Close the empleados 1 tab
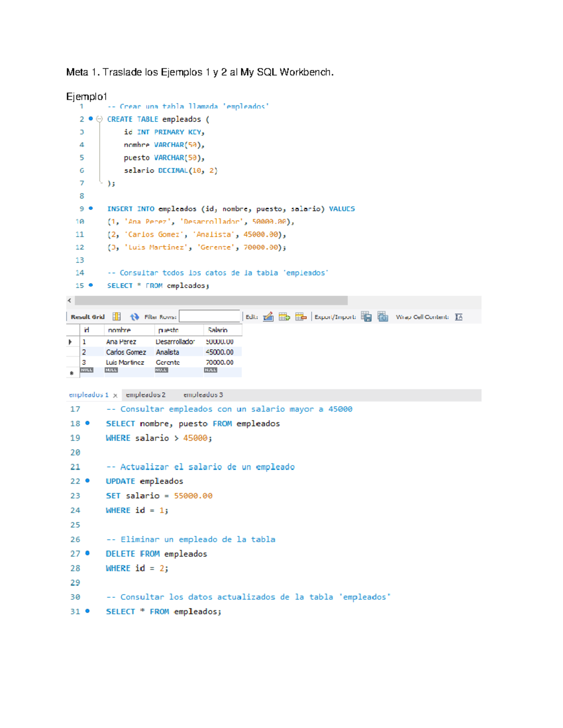This screenshot has height=728, width=563. click(x=115, y=395)
